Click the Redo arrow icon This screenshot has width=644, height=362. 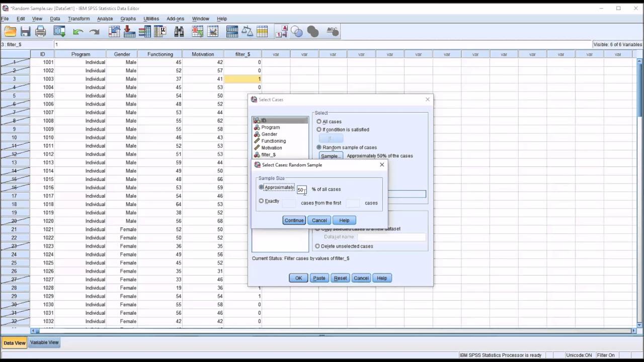pos(94,32)
